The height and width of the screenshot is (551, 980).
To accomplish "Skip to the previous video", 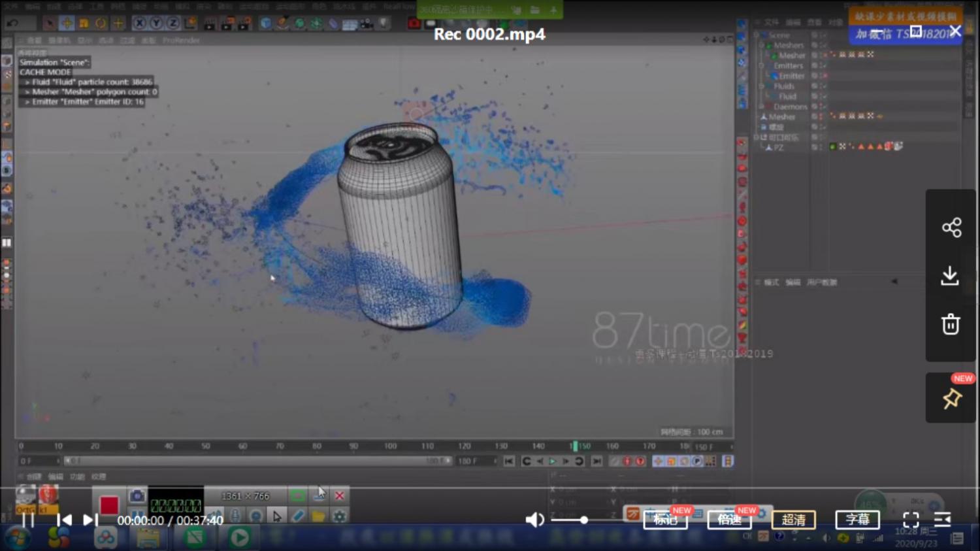I will pyautogui.click(x=64, y=520).
